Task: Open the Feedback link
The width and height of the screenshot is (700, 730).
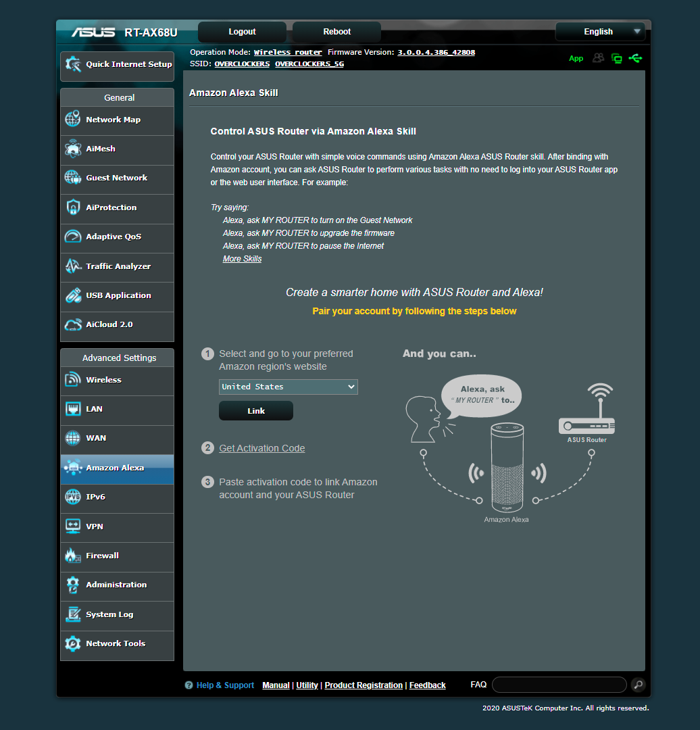Action: [x=427, y=685]
